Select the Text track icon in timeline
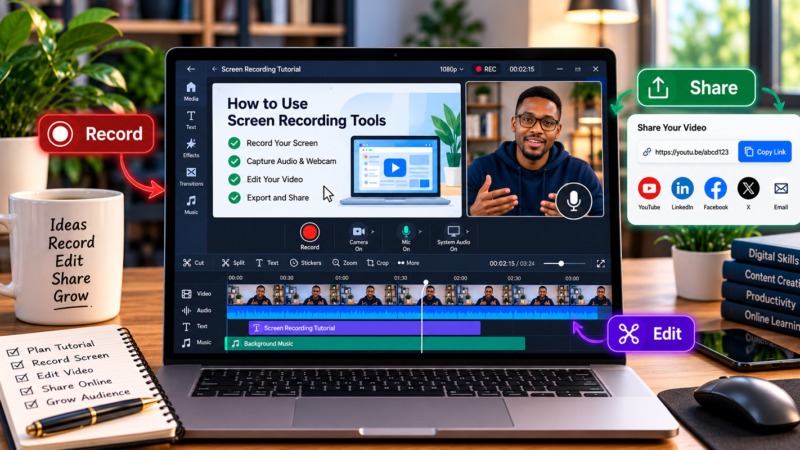 point(186,327)
